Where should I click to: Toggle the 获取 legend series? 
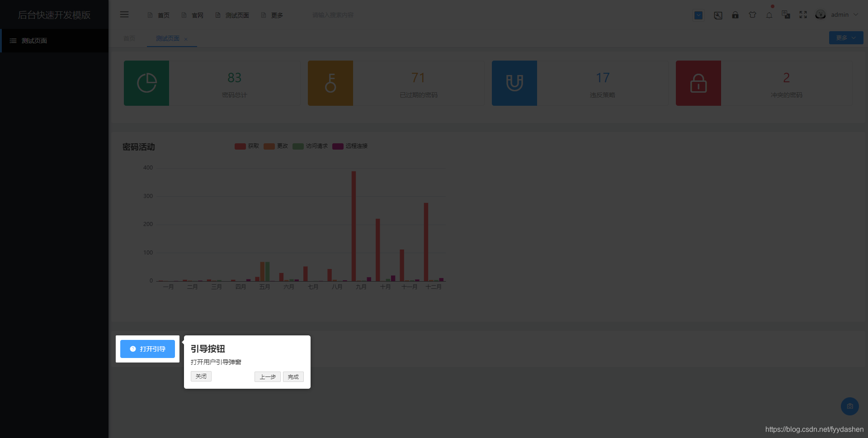pyautogui.click(x=247, y=146)
